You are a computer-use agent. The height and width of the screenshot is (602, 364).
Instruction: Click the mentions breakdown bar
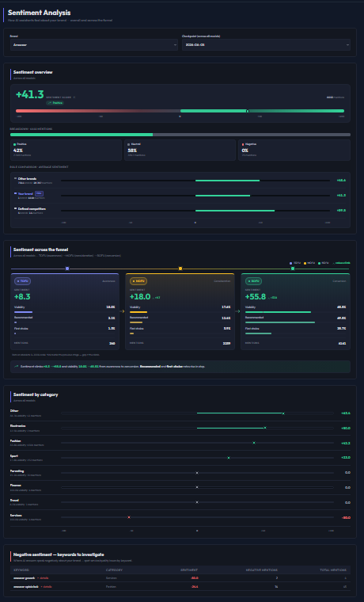coord(180,135)
